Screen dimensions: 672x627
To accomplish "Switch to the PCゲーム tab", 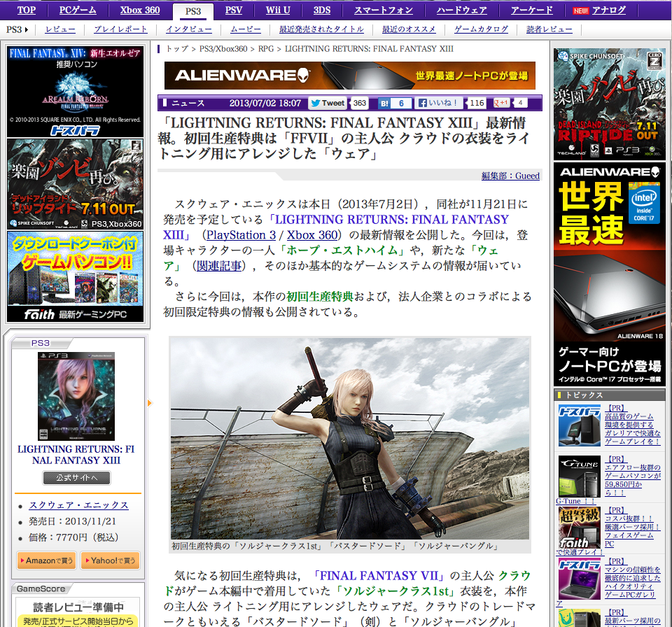I will pyautogui.click(x=78, y=10).
